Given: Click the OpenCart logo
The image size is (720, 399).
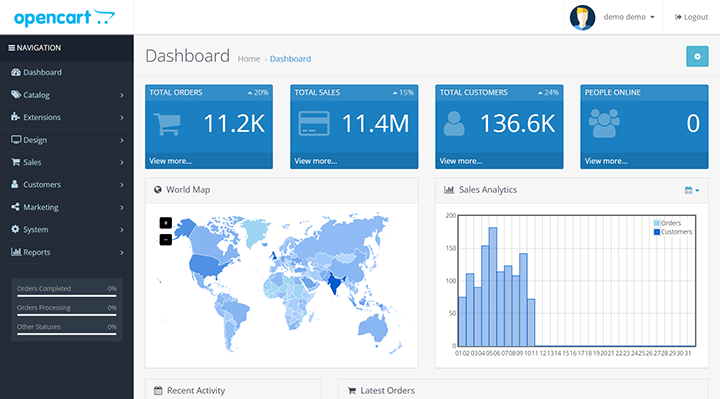Looking at the screenshot, I should [x=64, y=18].
